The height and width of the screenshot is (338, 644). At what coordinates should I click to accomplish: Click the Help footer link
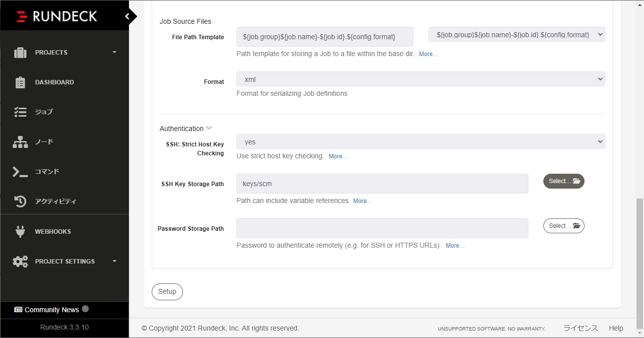616,328
